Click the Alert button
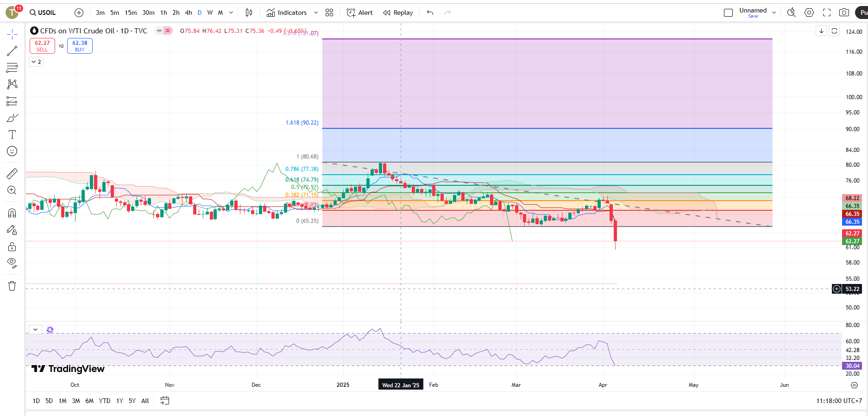The width and height of the screenshot is (868, 416). coord(359,13)
